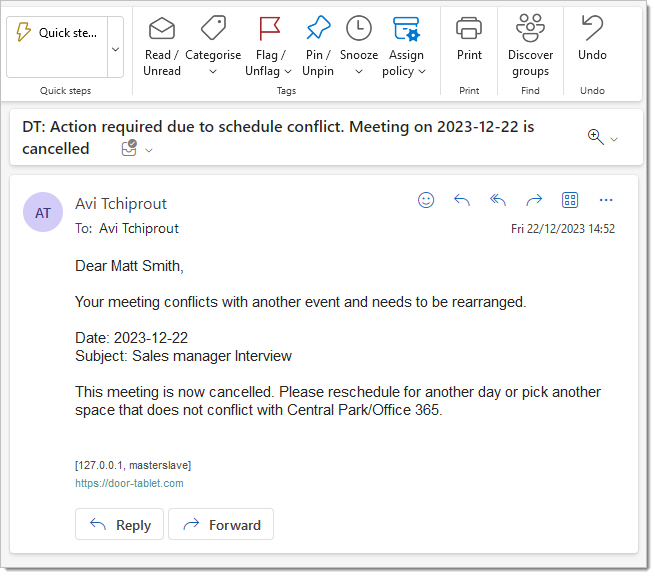Click the Flag / Unflag icon
This screenshot has width=655, height=576.
click(269, 29)
